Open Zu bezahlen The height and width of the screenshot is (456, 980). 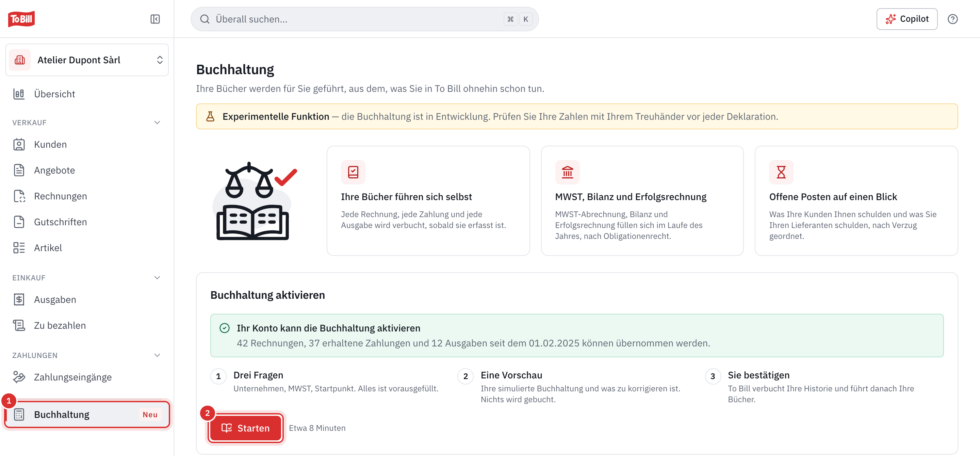87,326
